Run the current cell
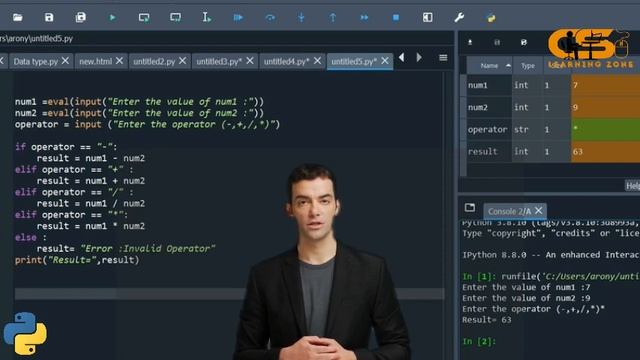Image resolution: width=640 pixels, height=360 pixels. [144, 18]
